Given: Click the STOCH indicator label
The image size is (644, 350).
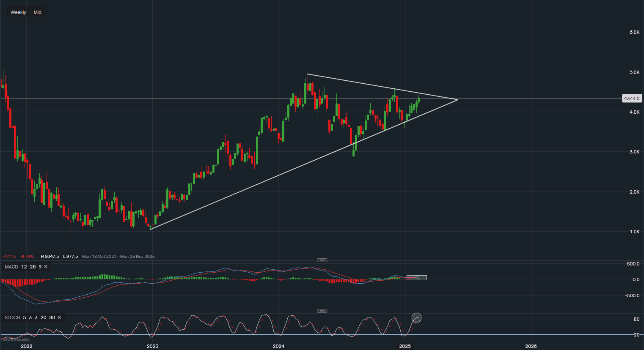Looking at the screenshot, I should [x=12, y=317].
